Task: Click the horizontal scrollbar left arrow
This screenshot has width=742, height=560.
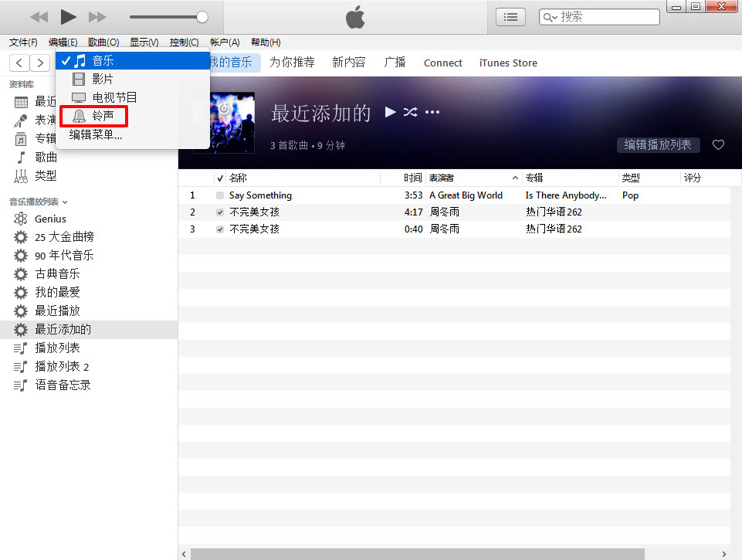Action: [x=184, y=554]
